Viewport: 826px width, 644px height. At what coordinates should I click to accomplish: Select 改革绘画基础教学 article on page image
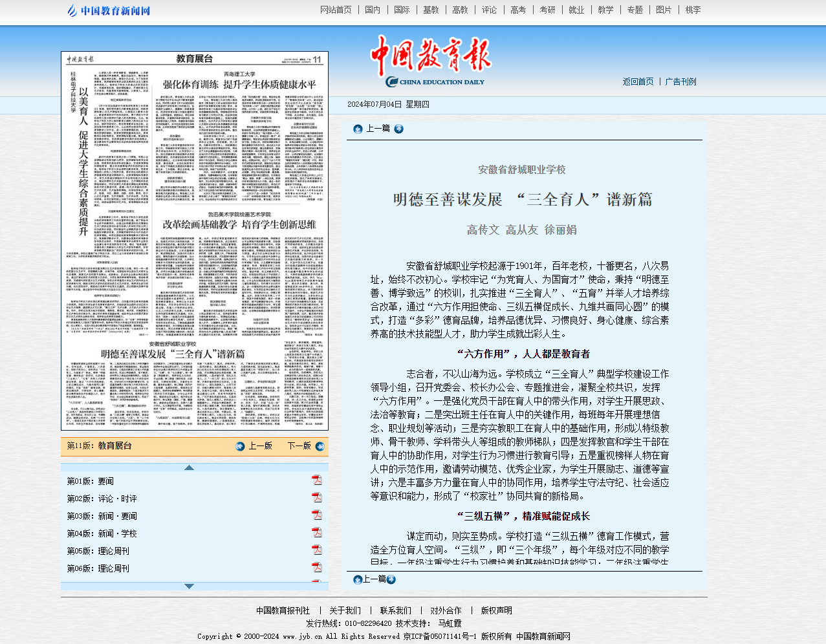pos(239,224)
